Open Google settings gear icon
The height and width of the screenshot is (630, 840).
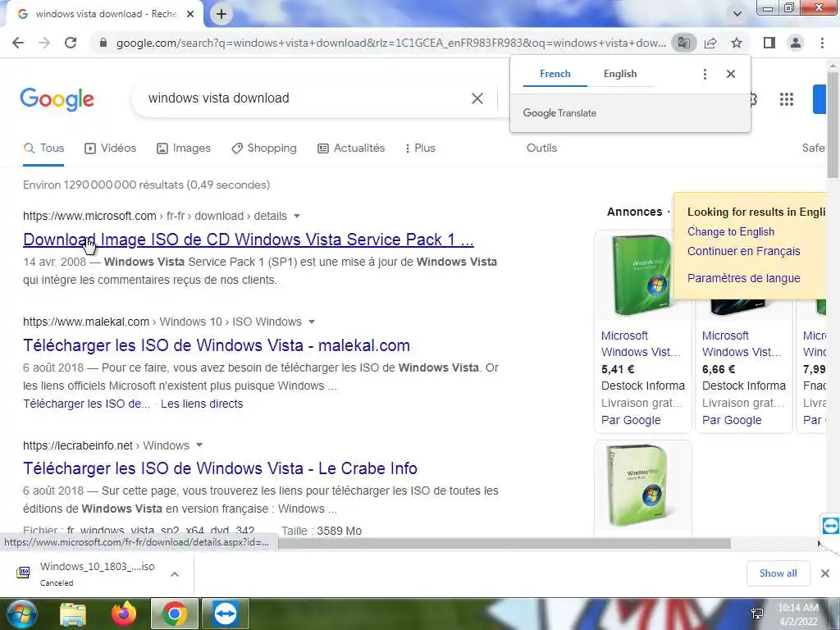(x=754, y=99)
